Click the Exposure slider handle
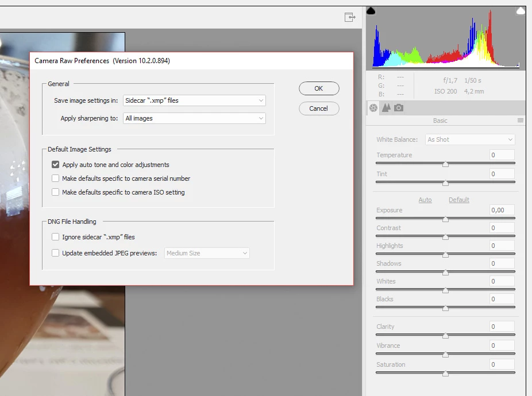The height and width of the screenshot is (396, 532). pyautogui.click(x=445, y=219)
